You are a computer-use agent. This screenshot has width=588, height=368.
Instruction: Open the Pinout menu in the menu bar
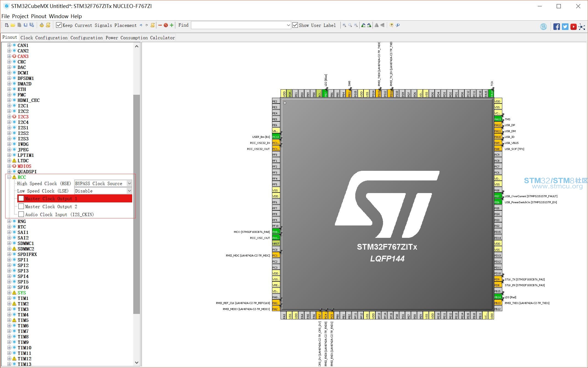coord(39,16)
